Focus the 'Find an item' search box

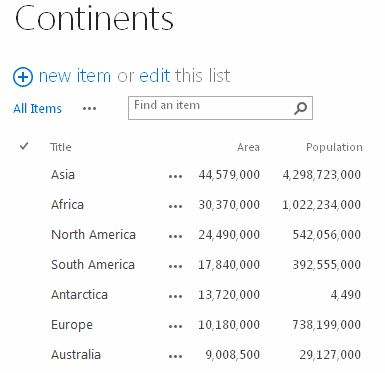[220, 108]
